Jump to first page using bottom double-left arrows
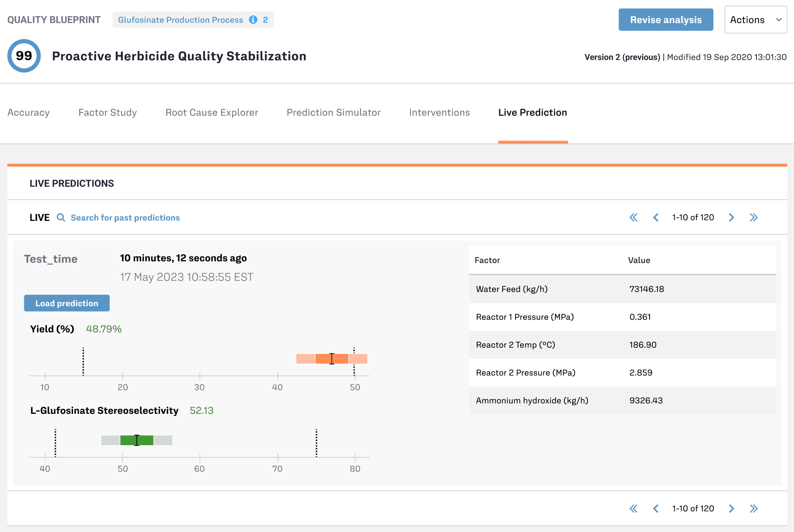 [x=633, y=509]
